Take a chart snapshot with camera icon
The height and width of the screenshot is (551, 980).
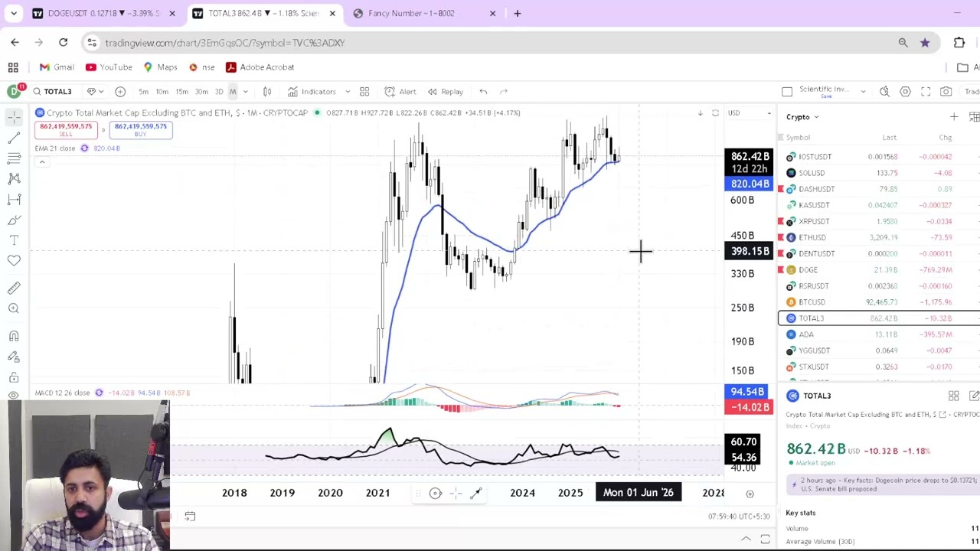(x=946, y=92)
